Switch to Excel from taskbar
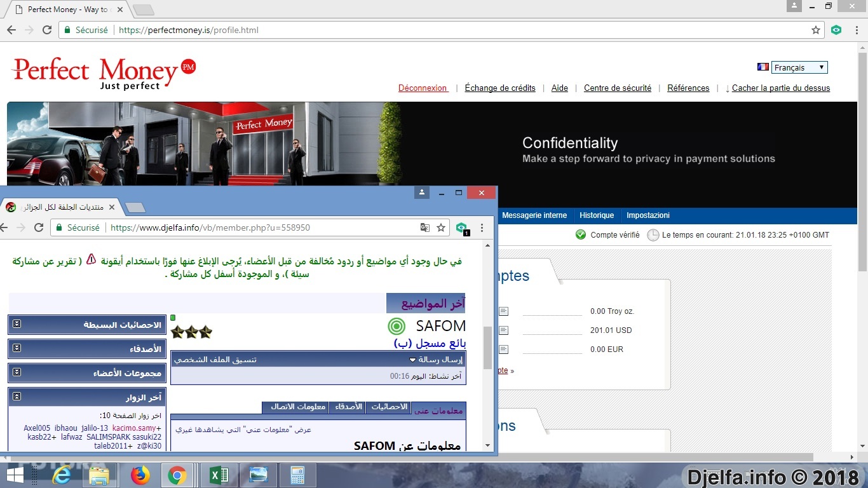The image size is (868, 488). pyautogui.click(x=219, y=475)
